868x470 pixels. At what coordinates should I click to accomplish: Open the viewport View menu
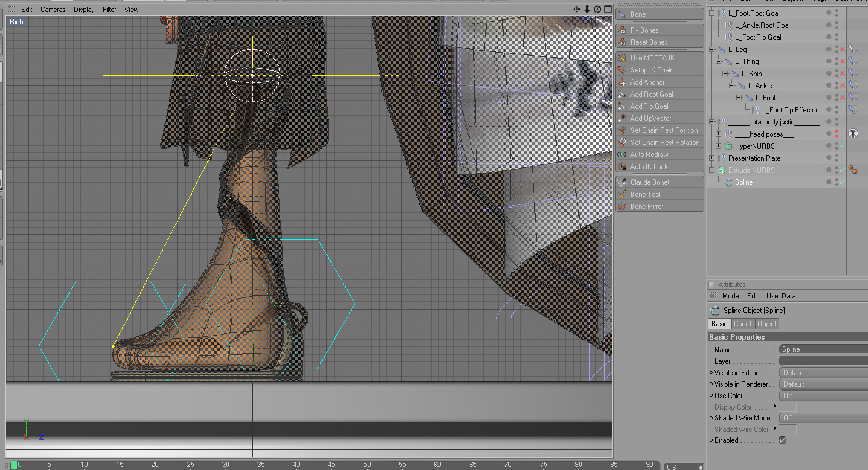(x=132, y=10)
